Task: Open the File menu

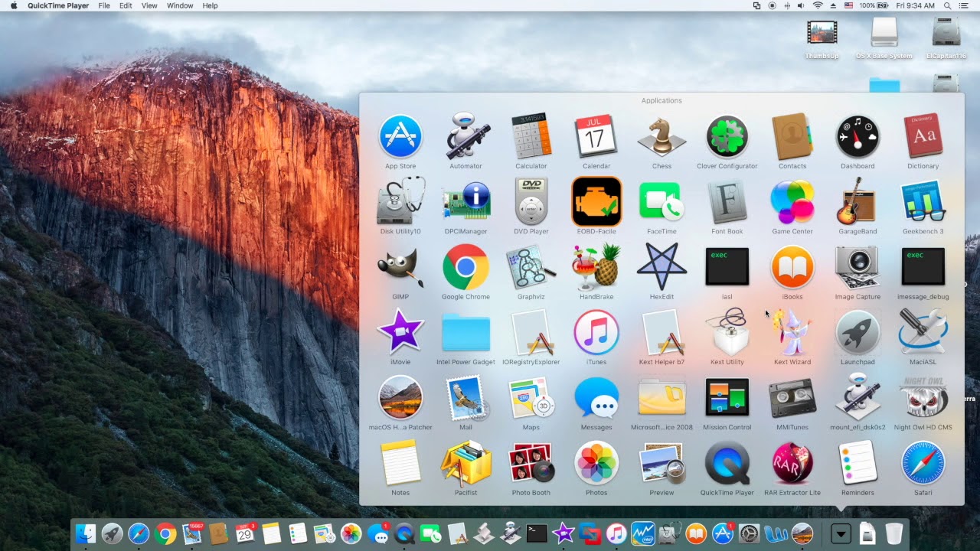Action: click(104, 5)
